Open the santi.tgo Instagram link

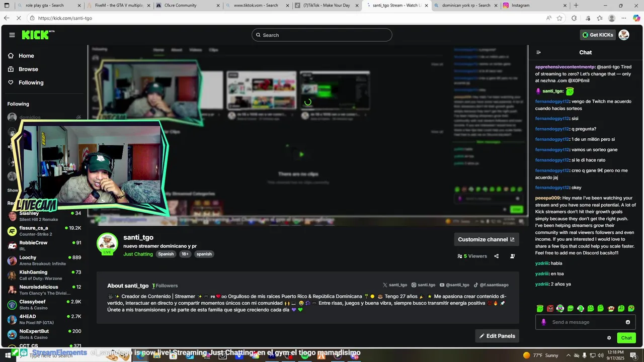pos(423,285)
